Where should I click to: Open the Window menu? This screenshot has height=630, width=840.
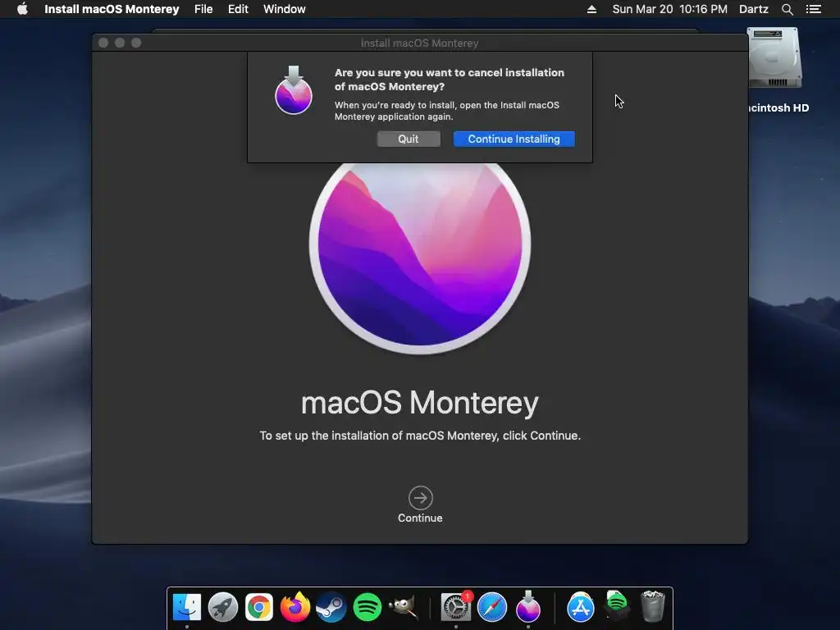point(285,9)
